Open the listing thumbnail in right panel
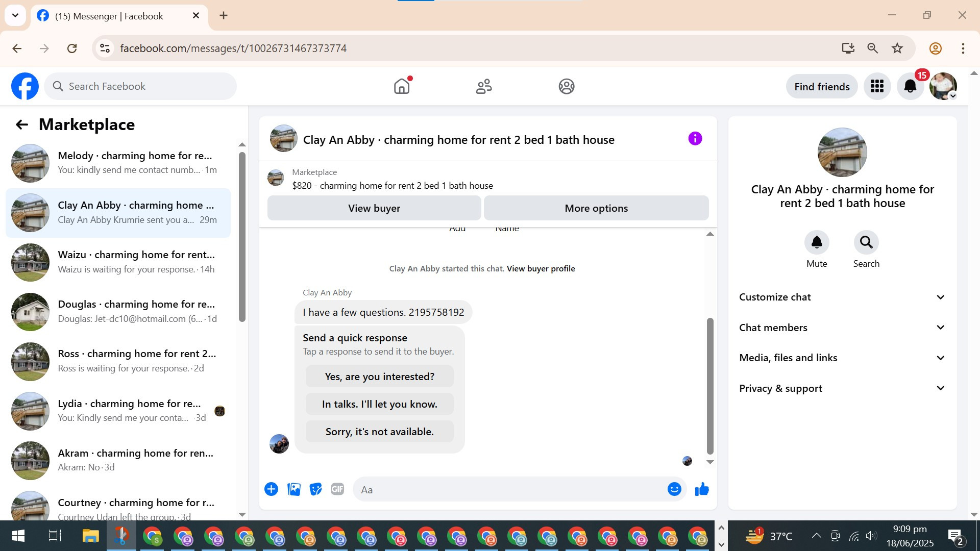The height and width of the screenshot is (551, 980). tap(842, 152)
